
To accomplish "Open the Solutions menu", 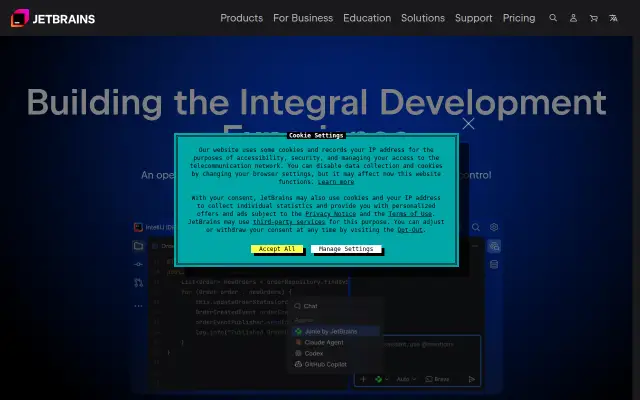I will (x=423, y=18).
